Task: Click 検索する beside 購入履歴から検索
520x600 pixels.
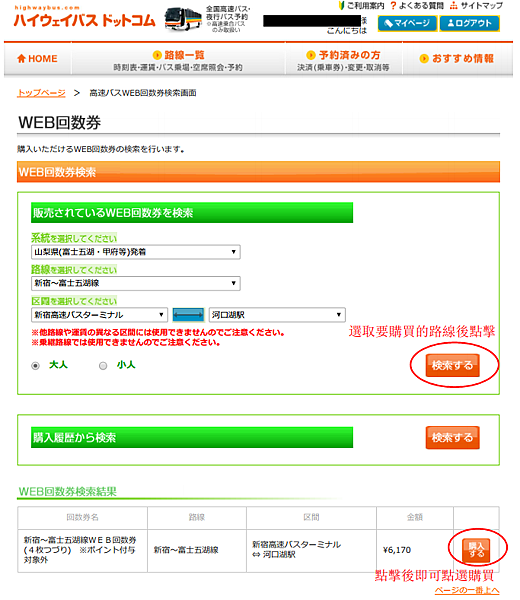Action: click(x=452, y=437)
